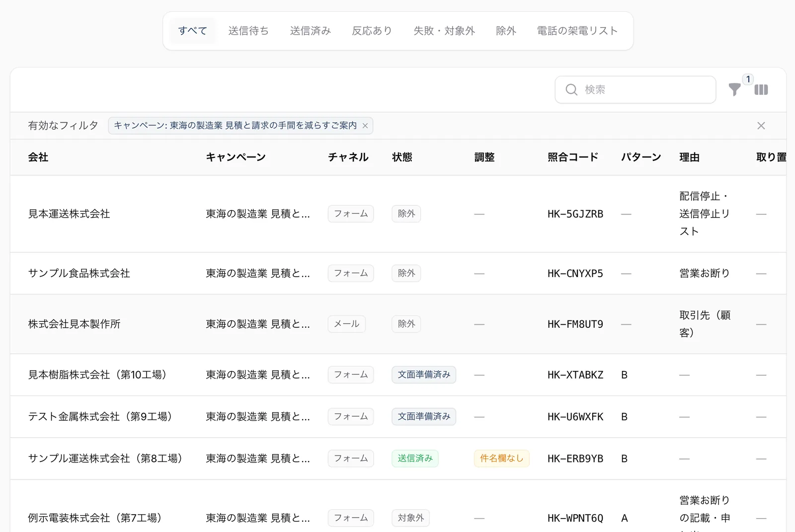Image resolution: width=795 pixels, height=532 pixels.
Task: Focus the 検索 search field
Action: pos(636,89)
